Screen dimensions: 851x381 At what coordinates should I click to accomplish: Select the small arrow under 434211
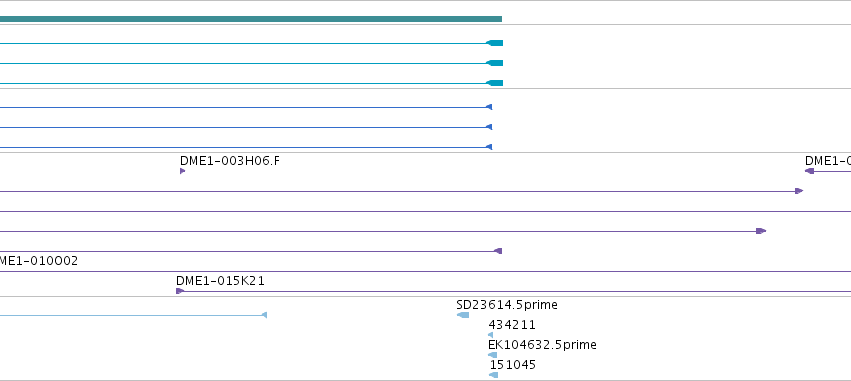point(491,335)
